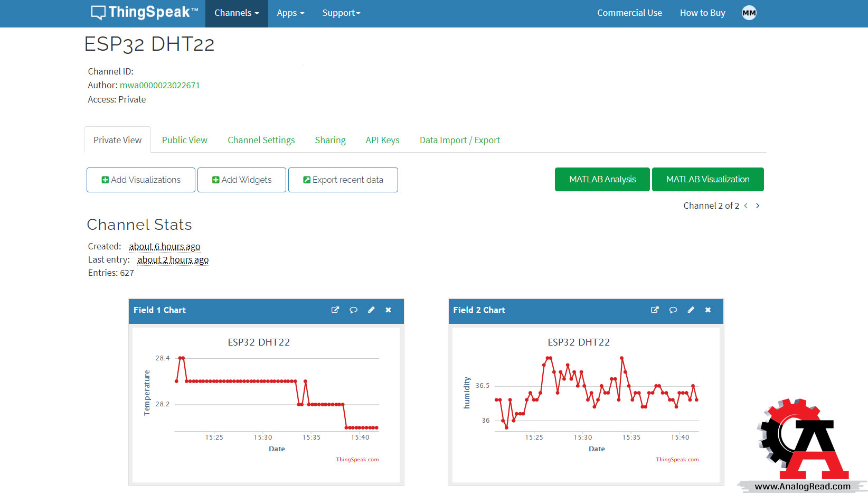Click the 'Entries: 627' text
This screenshot has width=868, height=493.
click(111, 273)
